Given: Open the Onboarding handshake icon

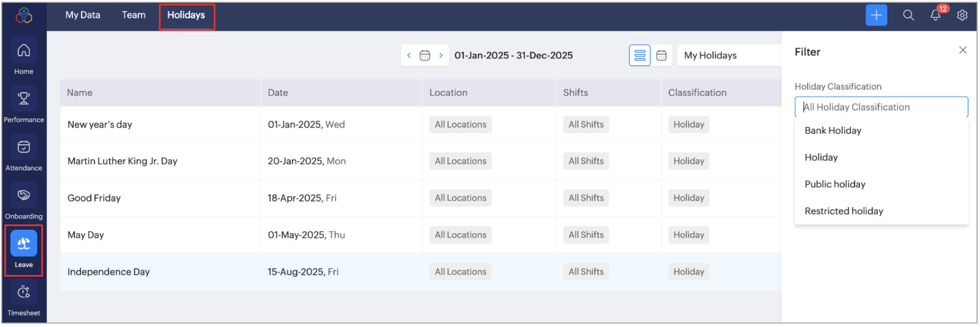Looking at the screenshot, I should (x=23, y=196).
